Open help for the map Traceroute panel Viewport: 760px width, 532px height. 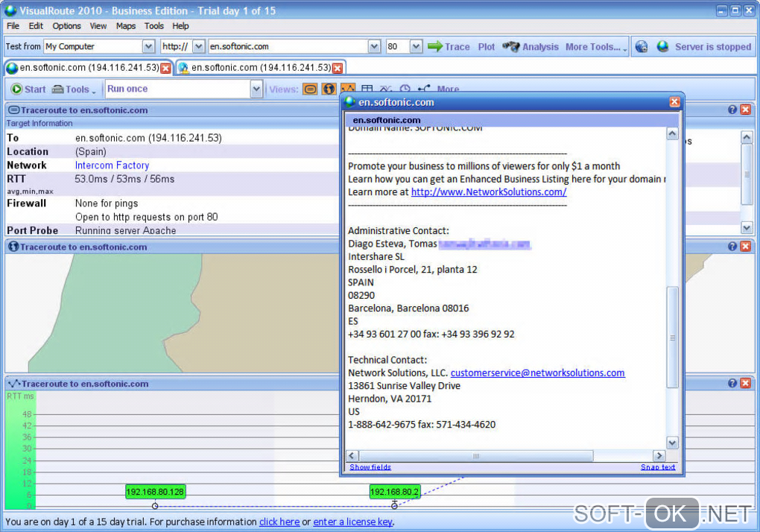732,247
